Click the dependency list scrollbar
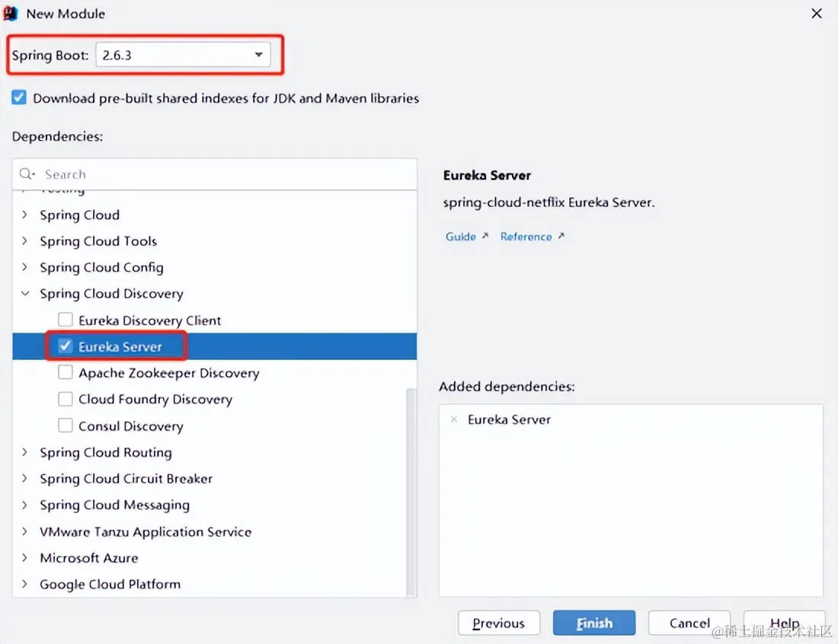The image size is (838, 644). coord(411,491)
